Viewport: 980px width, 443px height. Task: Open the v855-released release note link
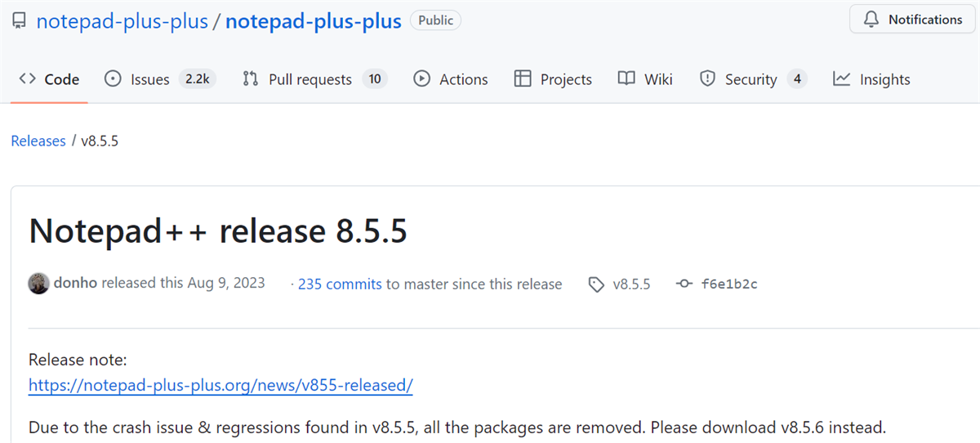coord(220,384)
